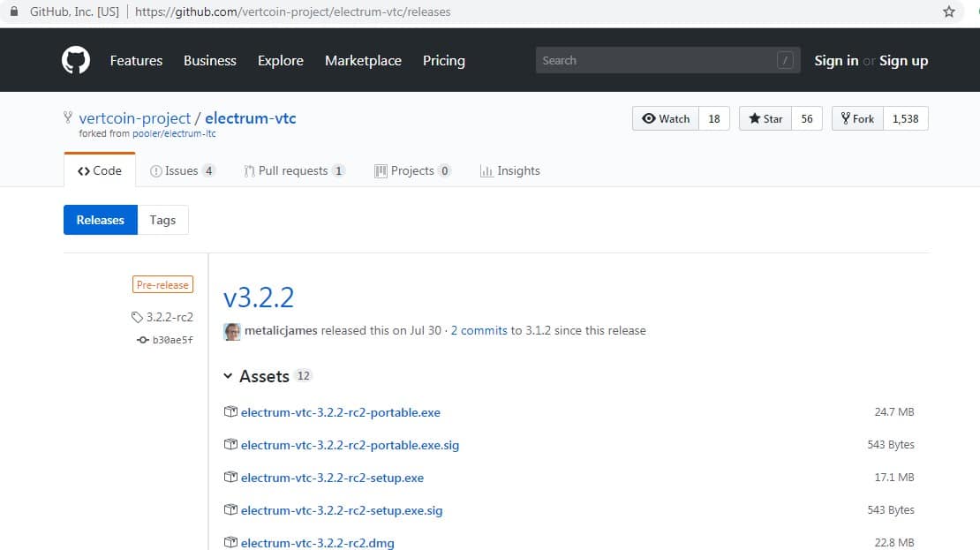Image resolution: width=980 pixels, height=550 pixels.
Task: Download electrum-vtc-3.2.2-rc2-setup.exe.sig
Action: click(342, 510)
